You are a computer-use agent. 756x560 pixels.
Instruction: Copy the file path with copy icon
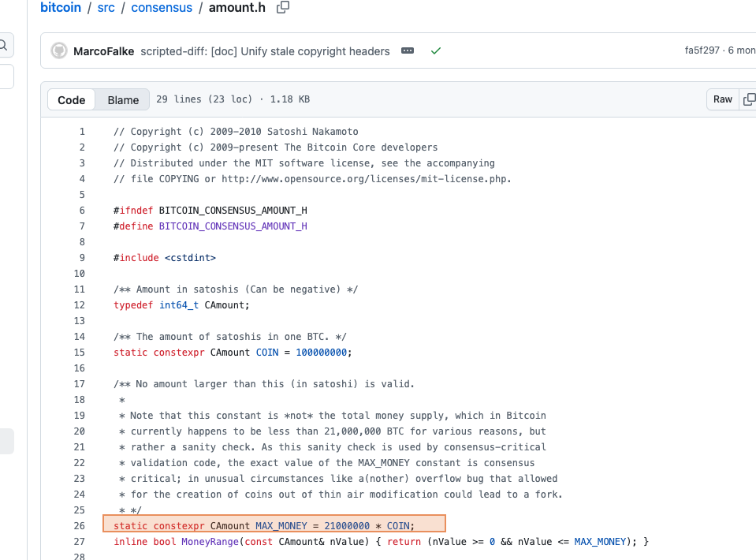point(283,7)
